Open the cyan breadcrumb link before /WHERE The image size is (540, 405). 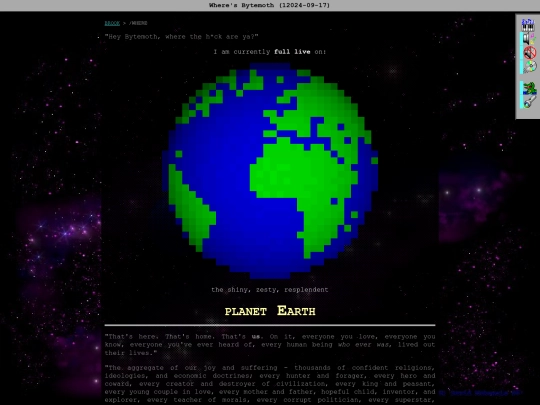click(x=112, y=23)
